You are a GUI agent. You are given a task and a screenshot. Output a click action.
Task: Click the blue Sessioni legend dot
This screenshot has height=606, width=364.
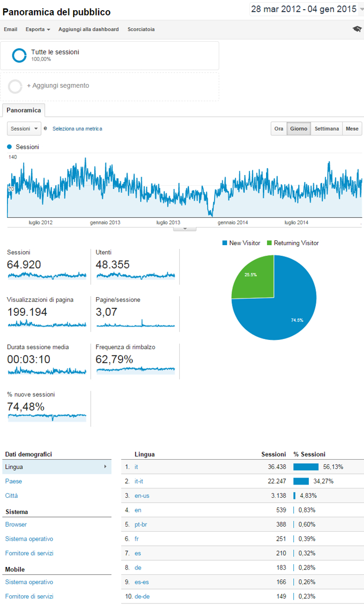pyautogui.click(x=10, y=147)
